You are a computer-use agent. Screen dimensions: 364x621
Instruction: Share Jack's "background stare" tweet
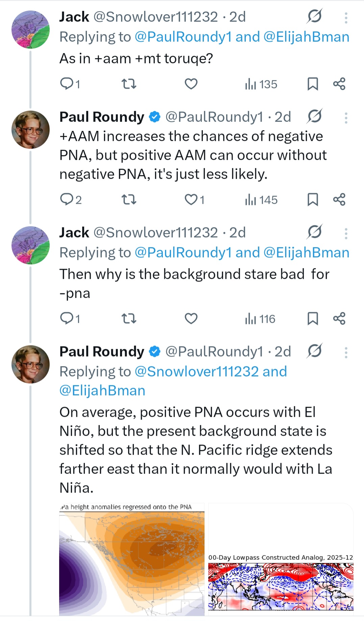339,318
